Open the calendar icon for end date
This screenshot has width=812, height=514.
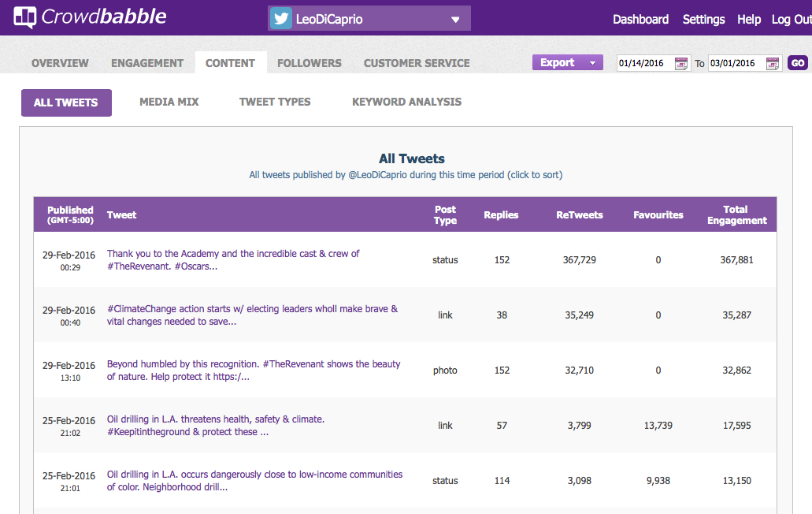click(772, 63)
